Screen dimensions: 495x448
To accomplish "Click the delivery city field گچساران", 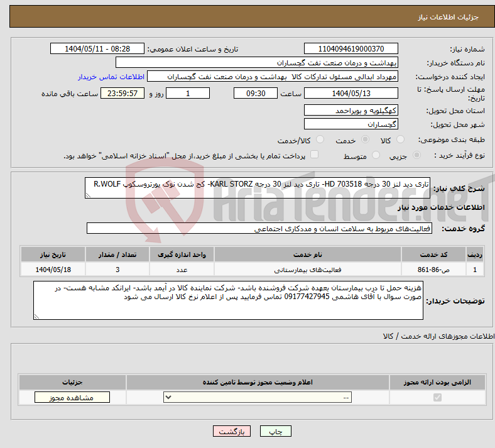I will click(x=351, y=124).
